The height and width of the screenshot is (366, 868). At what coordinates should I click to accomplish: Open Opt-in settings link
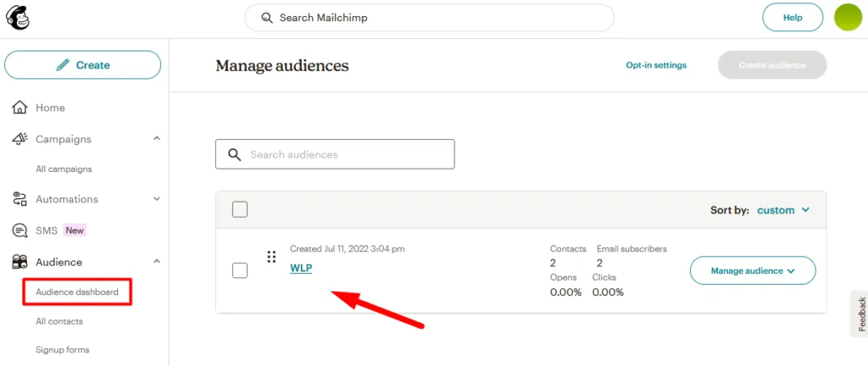pos(656,65)
